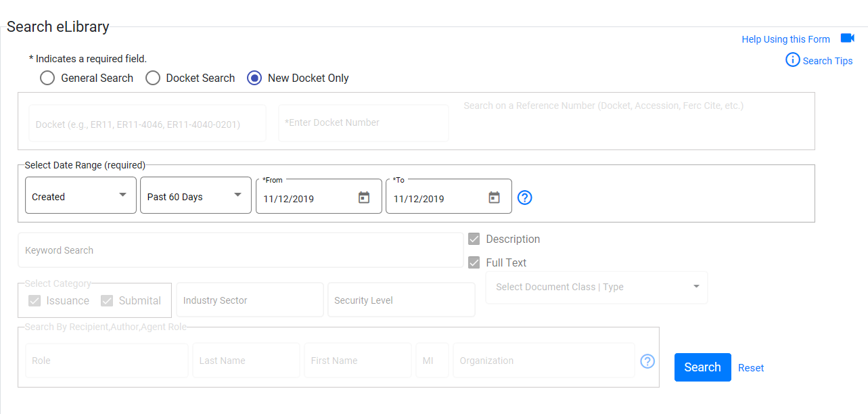Uncheck the Issuance category checkbox
Screen dimensions: 868x414
click(x=35, y=300)
